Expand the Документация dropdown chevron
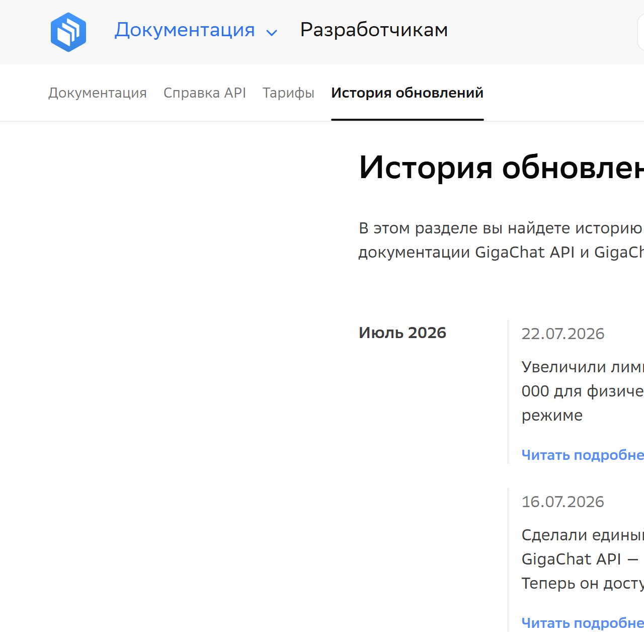This screenshot has height=644, width=644. [x=272, y=33]
